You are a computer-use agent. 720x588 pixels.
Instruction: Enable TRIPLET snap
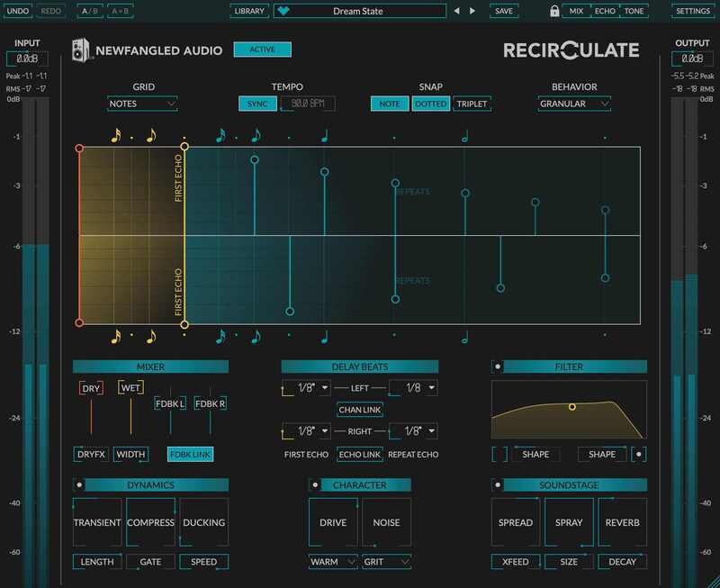[472, 104]
